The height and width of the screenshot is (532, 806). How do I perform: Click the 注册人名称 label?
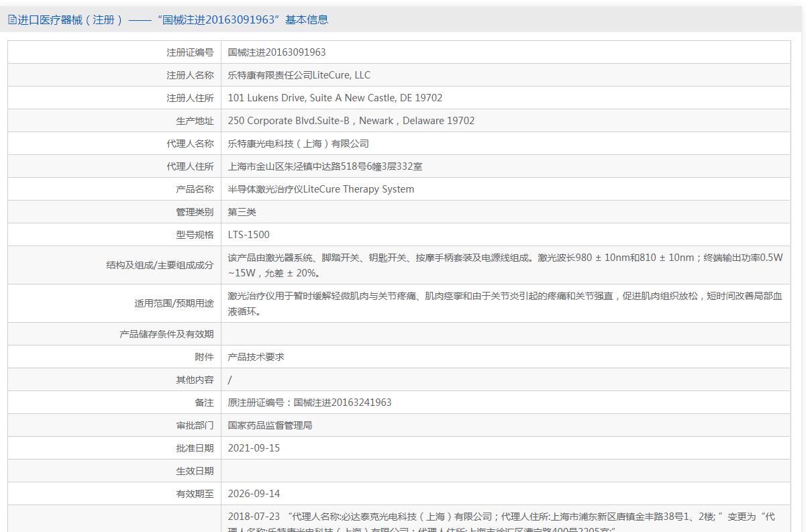pyautogui.click(x=190, y=75)
